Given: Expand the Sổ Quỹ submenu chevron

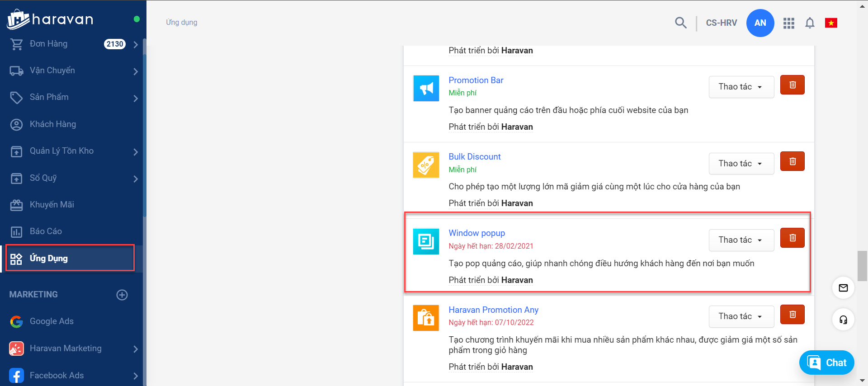Looking at the screenshot, I should (136, 179).
